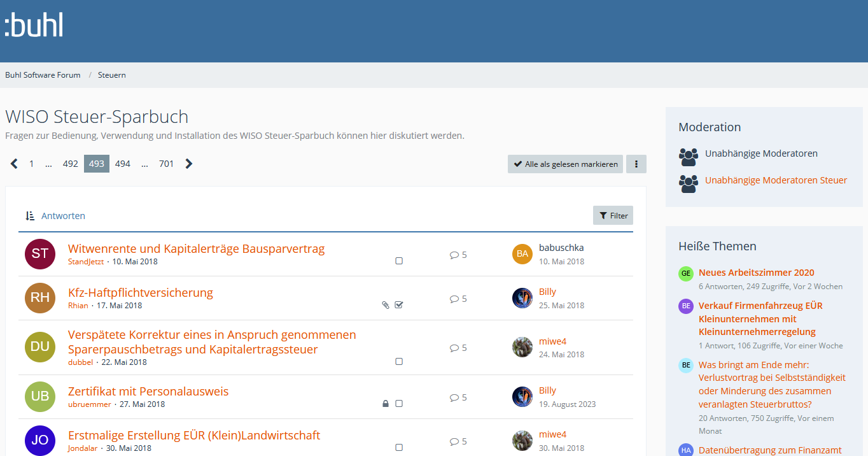
Task: Click Billy's avatar in Kfz-Haftpflichtversicherung row
Action: 522,298
